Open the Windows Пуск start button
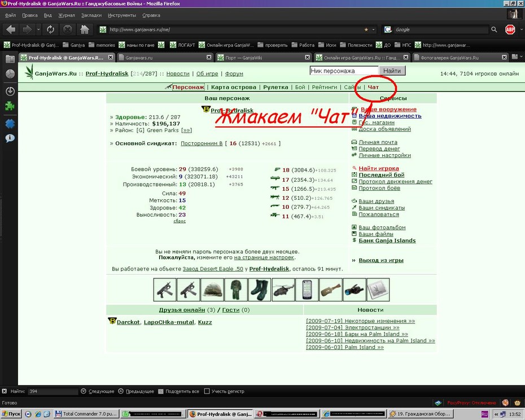Image resolution: width=525 pixels, height=420 pixels. (11, 414)
